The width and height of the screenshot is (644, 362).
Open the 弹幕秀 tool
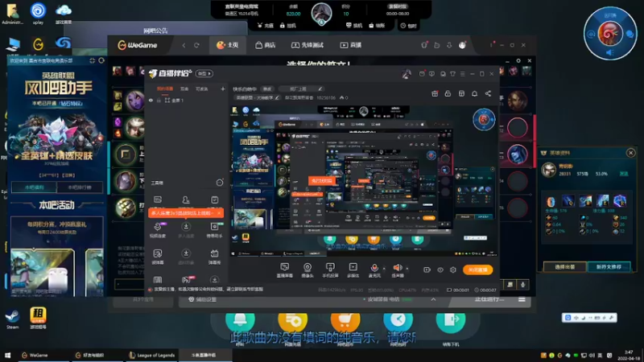click(214, 256)
